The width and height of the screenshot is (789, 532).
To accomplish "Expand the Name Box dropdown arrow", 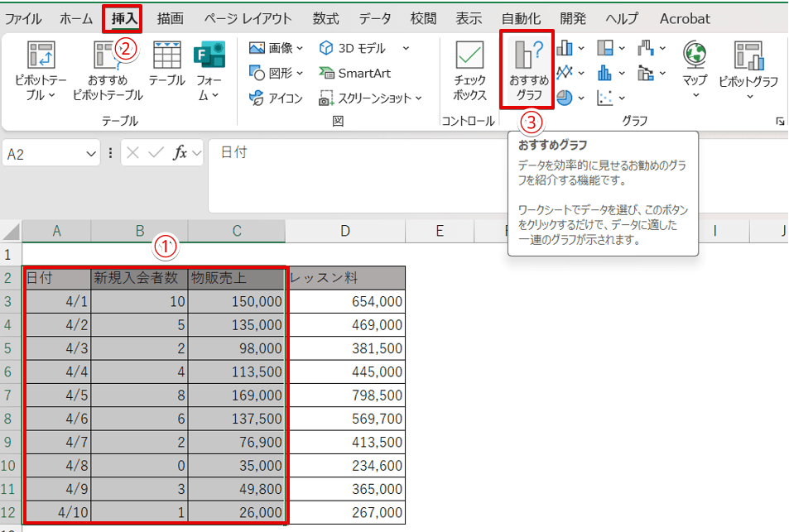I will [91, 153].
